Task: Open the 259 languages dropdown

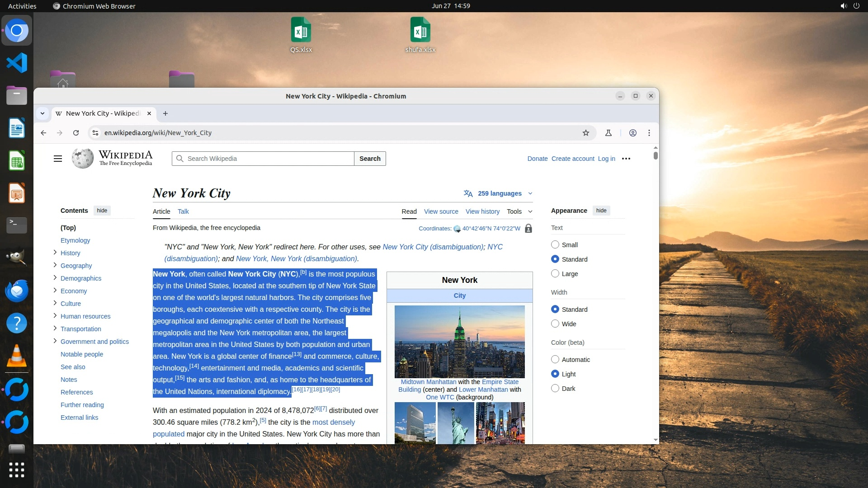Action: pos(499,193)
